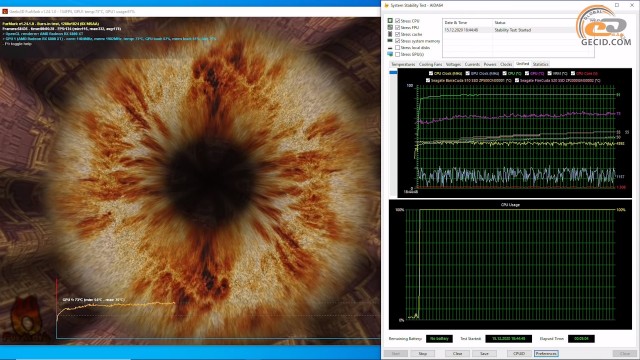
Task: Select the Unified tab
Action: click(522, 64)
